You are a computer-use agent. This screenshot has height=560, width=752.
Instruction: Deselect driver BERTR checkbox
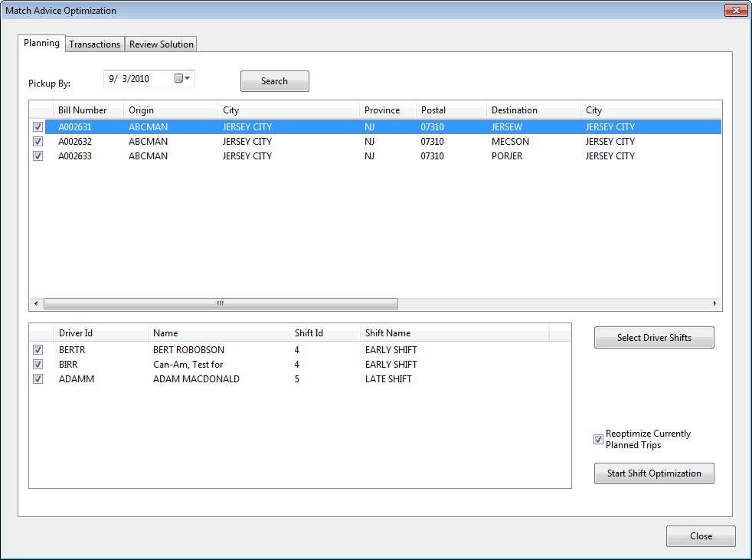point(38,350)
